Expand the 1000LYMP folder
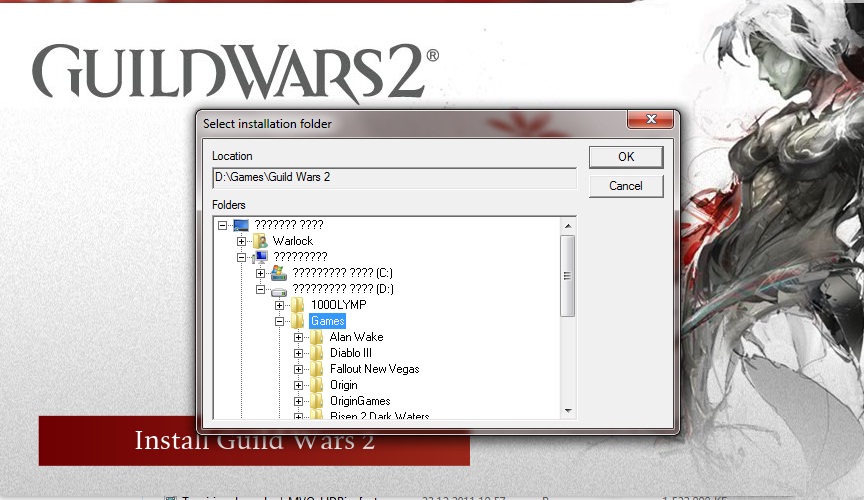The image size is (864, 500). [279, 305]
